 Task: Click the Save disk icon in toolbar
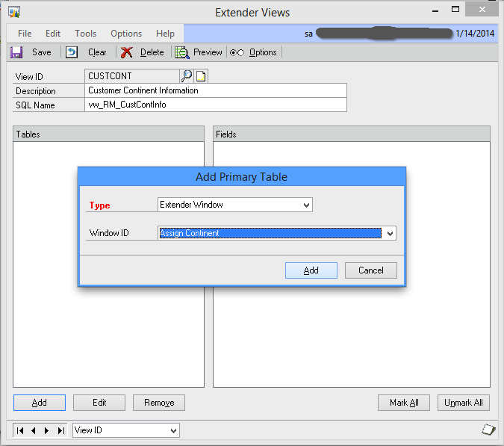[x=16, y=52]
